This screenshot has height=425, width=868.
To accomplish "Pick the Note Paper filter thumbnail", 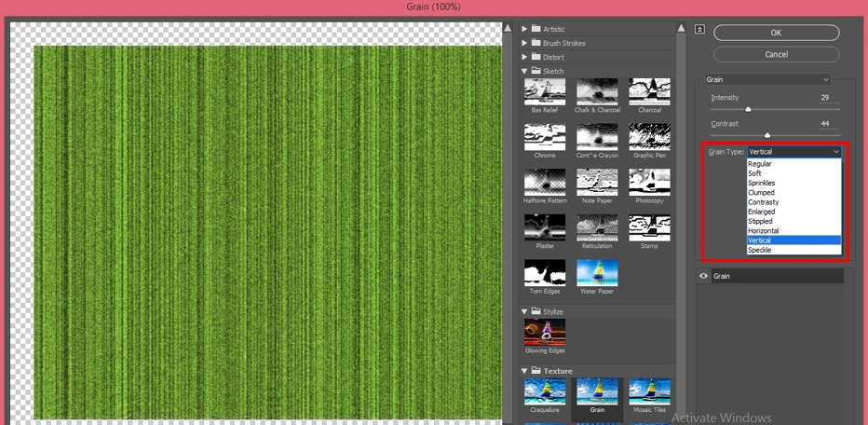I will click(x=597, y=183).
